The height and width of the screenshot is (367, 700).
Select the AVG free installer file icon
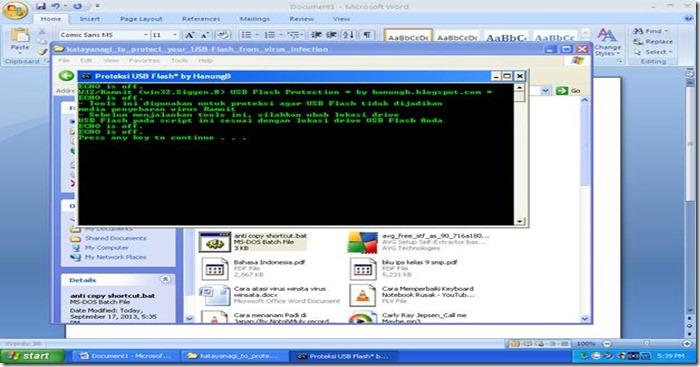point(362,242)
